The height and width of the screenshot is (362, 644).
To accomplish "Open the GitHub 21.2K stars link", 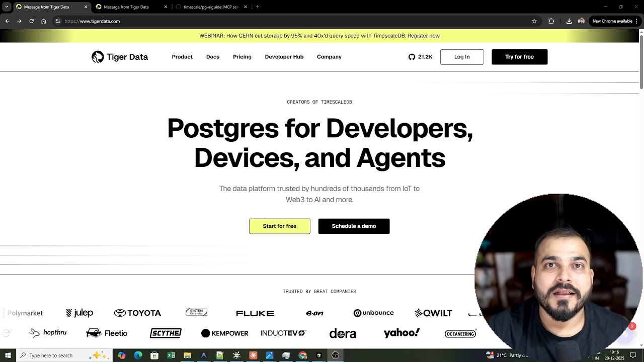I will 420,57.
